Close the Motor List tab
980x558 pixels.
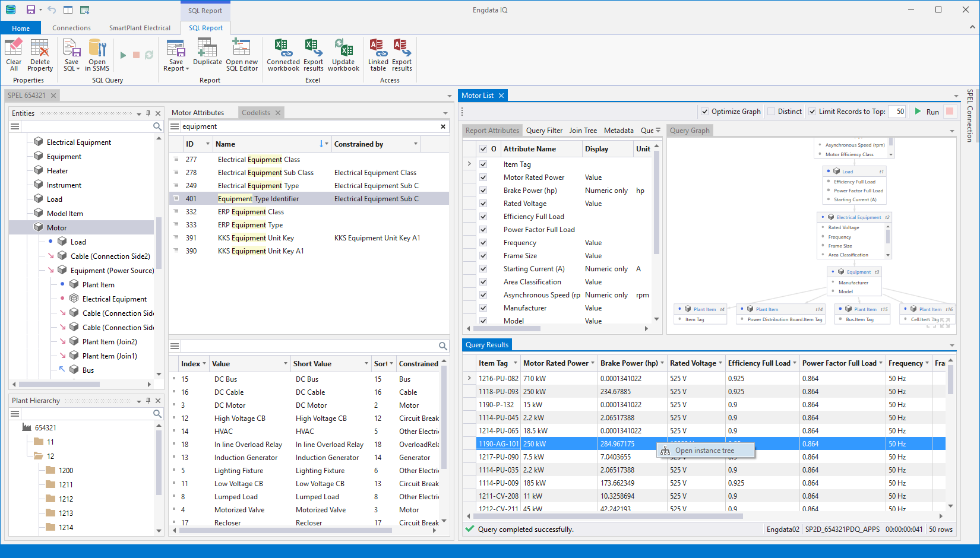click(x=501, y=96)
